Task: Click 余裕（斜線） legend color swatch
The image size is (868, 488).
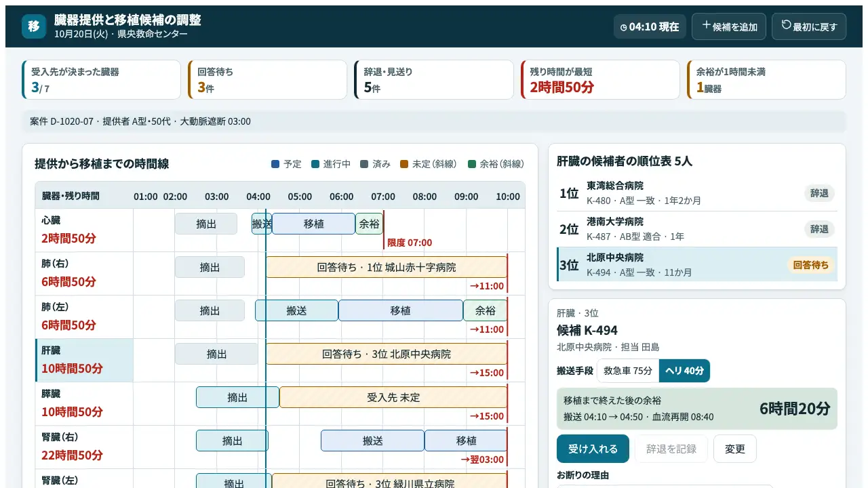Action: point(472,164)
